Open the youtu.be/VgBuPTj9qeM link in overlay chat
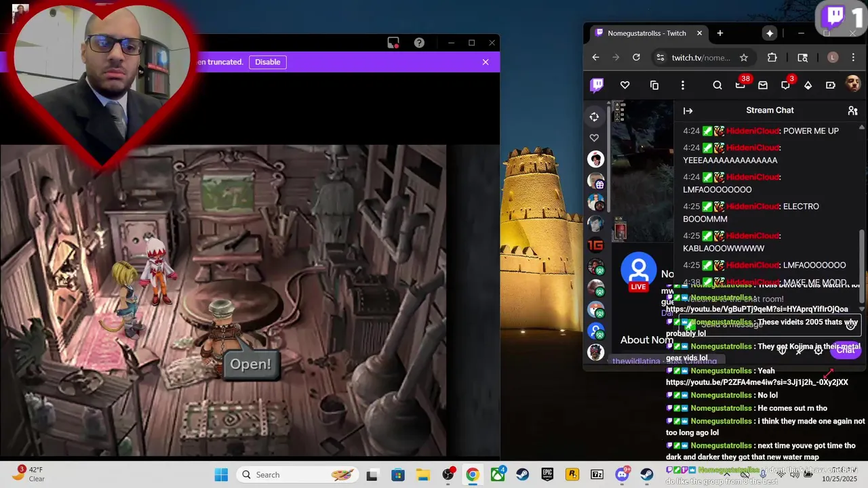868x488 pixels. tap(757, 309)
